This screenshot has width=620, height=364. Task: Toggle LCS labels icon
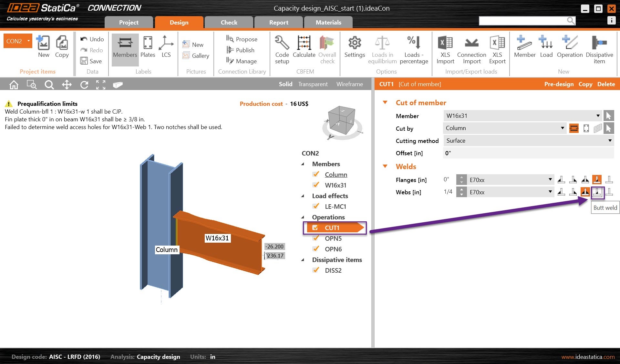166,43
